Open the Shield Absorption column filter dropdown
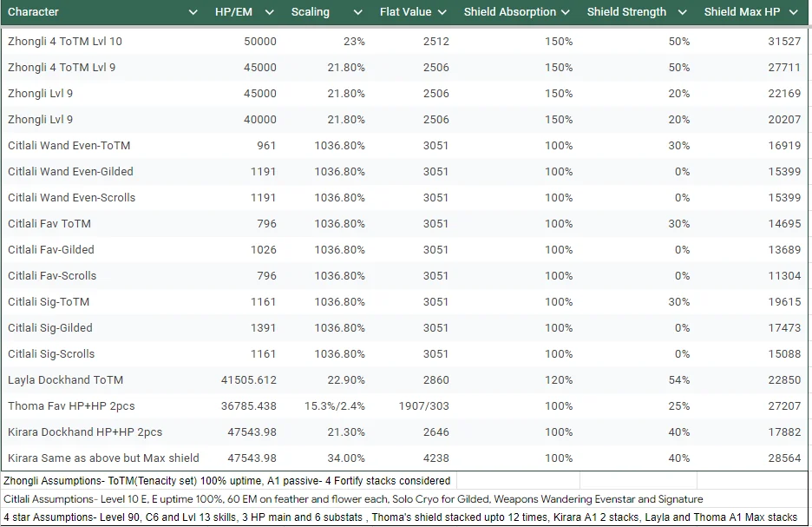Screen dimensions: 812x527 565,12
